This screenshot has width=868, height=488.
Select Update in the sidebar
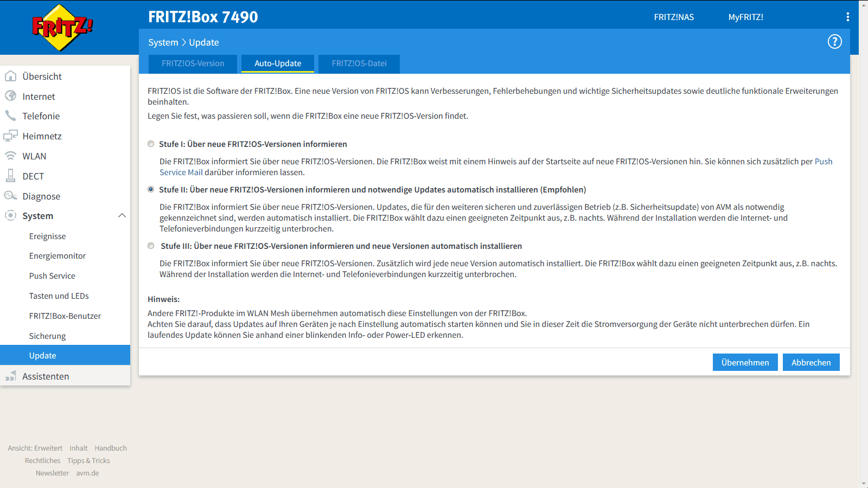pyautogui.click(x=65, y=355)
